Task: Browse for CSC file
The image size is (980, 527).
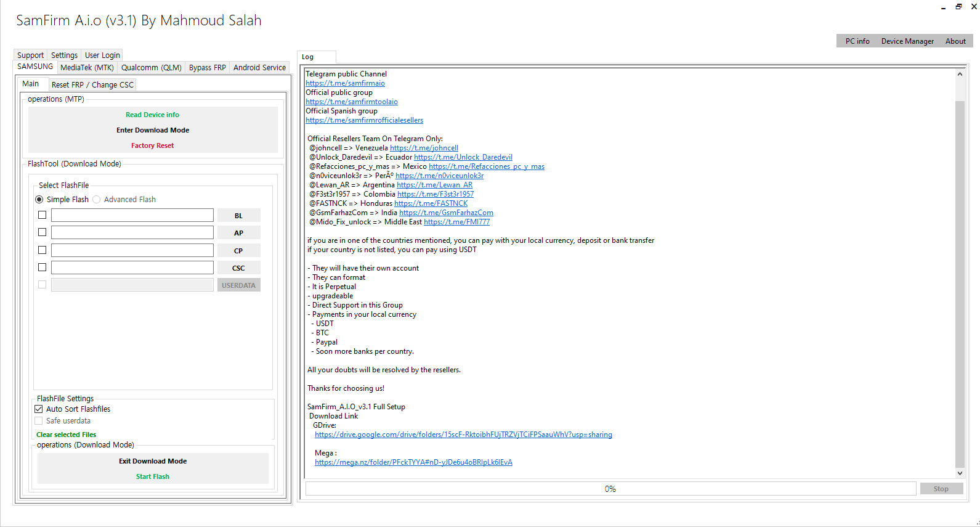Action: (x=238, y=268)
